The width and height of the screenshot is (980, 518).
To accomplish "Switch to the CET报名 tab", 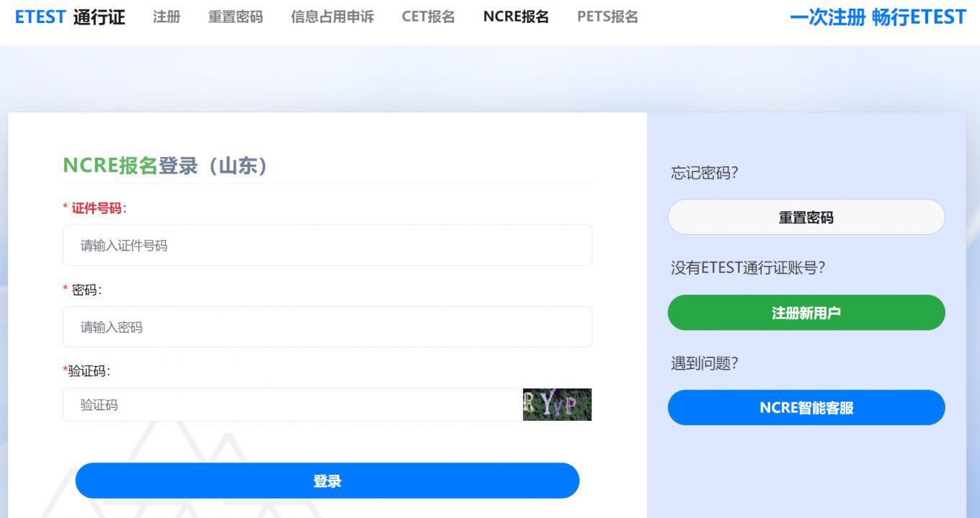I will (x=428, y=17).
